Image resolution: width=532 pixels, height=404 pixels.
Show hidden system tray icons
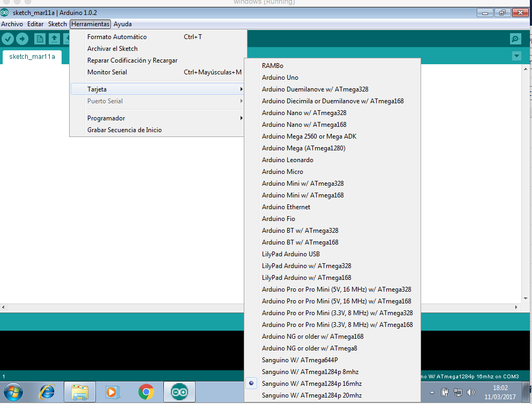point(432,392)
